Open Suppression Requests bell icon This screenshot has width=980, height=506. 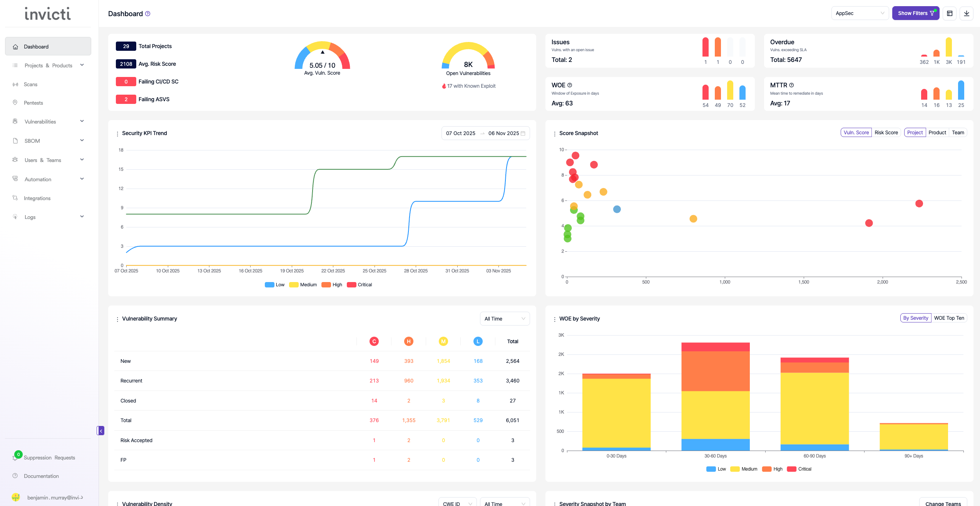(x=15, y=458)
